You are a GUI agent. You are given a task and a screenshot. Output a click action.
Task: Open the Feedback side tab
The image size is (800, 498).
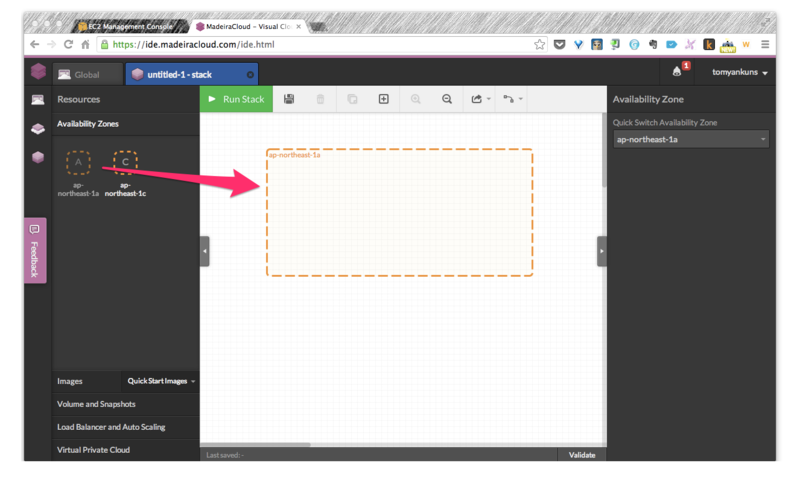(x=35, y=251)
